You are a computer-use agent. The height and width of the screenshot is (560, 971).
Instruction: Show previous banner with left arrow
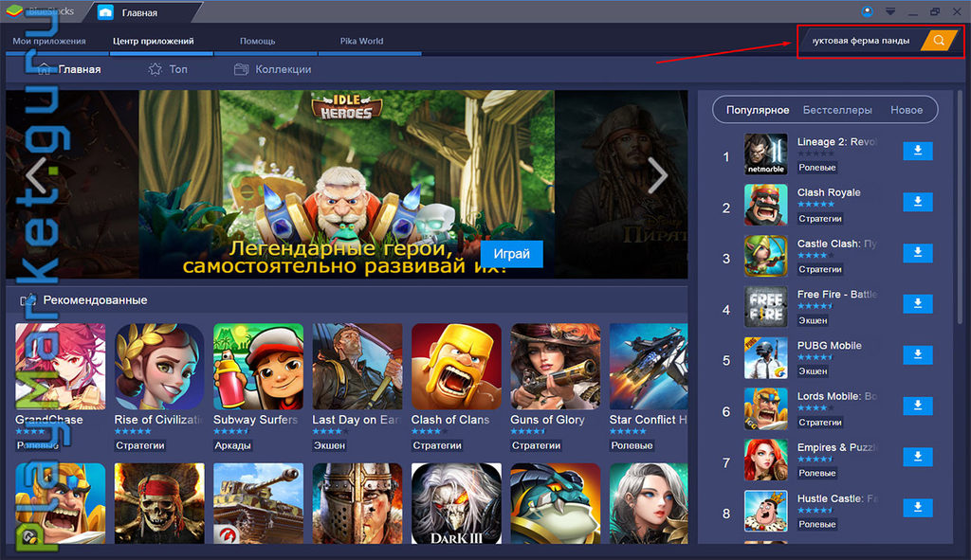pyautogui.click(x=37, y=175)
